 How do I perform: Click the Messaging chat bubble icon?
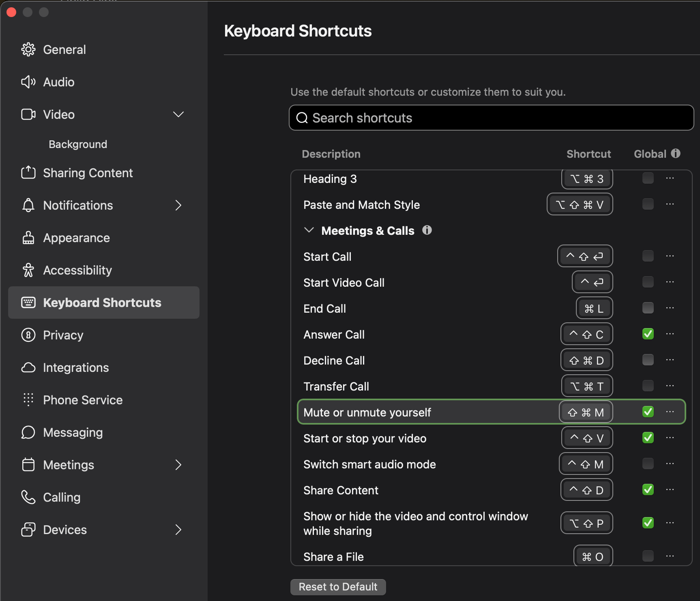[x=28, y=432]
